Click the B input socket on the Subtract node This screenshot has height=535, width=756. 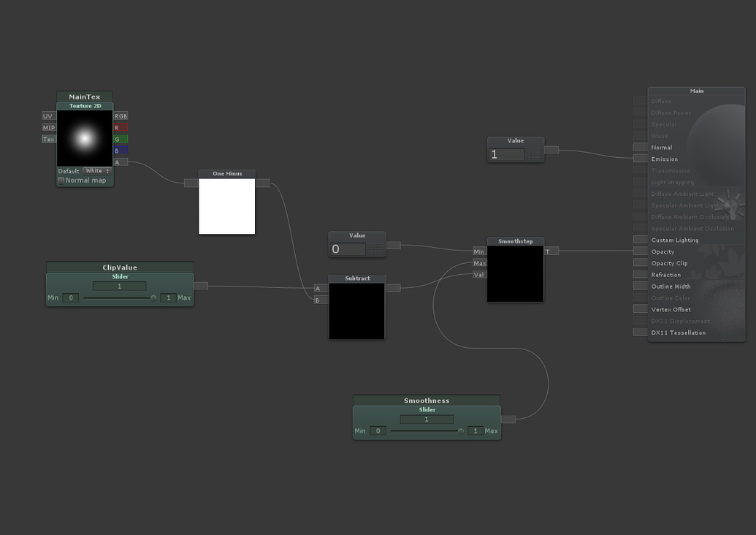click(318, 300)
